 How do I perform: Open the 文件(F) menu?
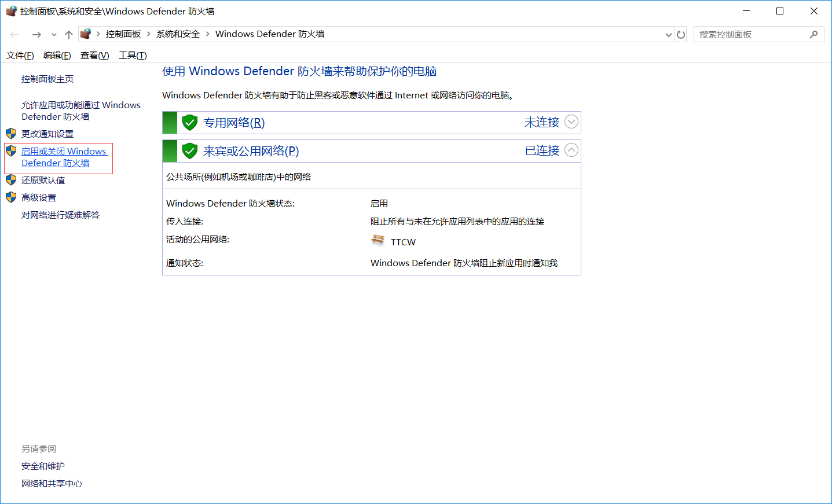[x=20, y=56]
